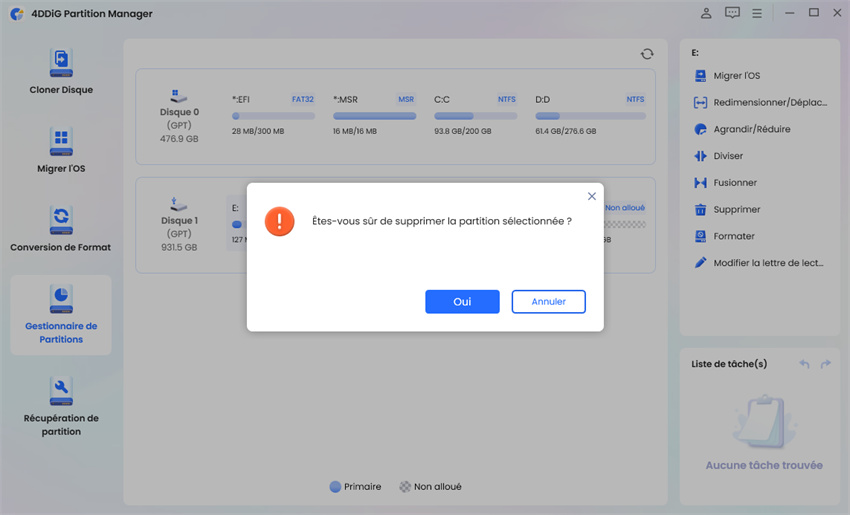Image resolution: width=850 pixels, height=515 pixels.
Task: Click the Modifier la lettre pencil icon
Action: click(700, 263)
